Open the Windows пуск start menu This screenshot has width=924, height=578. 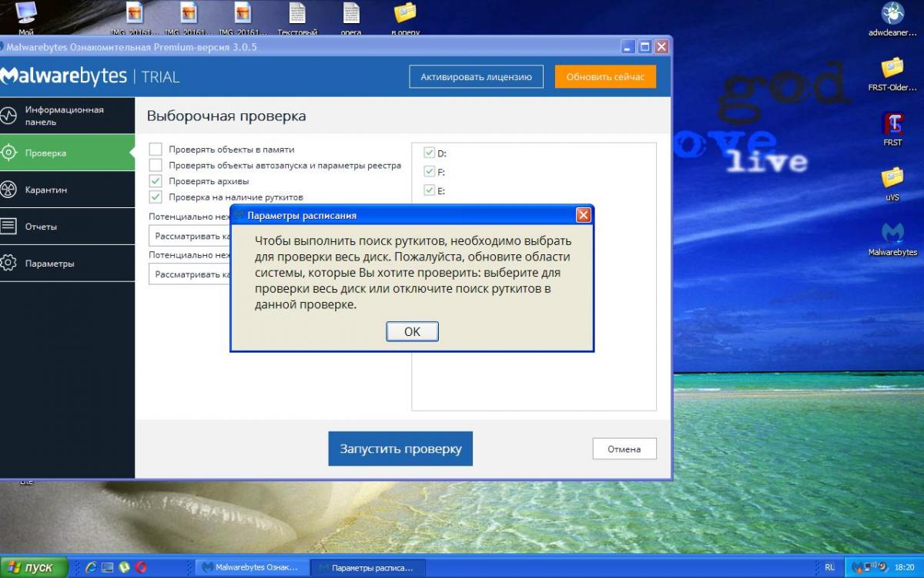(x=34, y=567)
